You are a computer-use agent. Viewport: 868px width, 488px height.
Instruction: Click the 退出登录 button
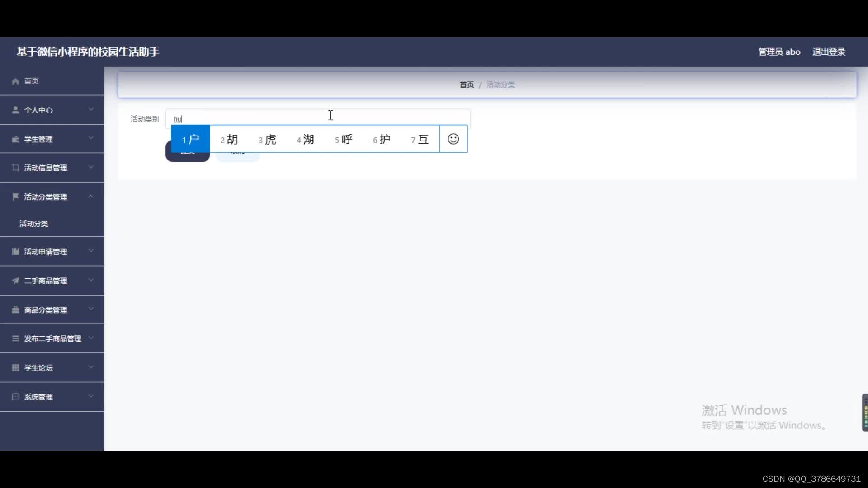(x=829, y=51)
